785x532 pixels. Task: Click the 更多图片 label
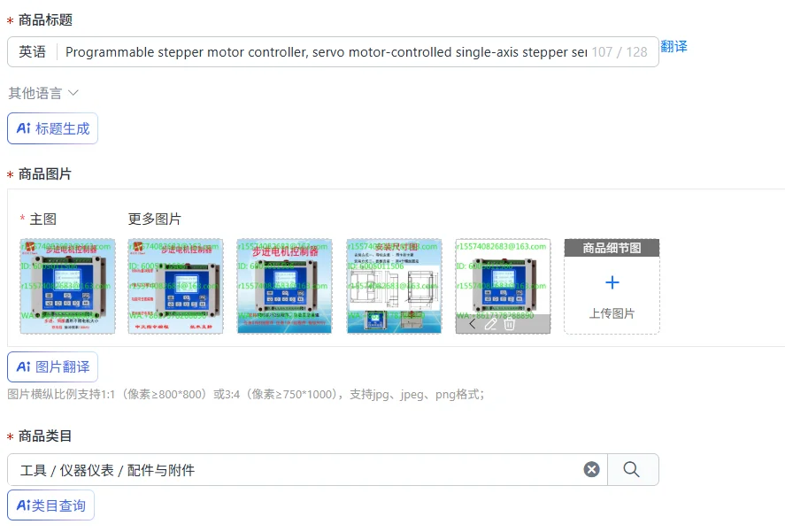coord(154,219)
